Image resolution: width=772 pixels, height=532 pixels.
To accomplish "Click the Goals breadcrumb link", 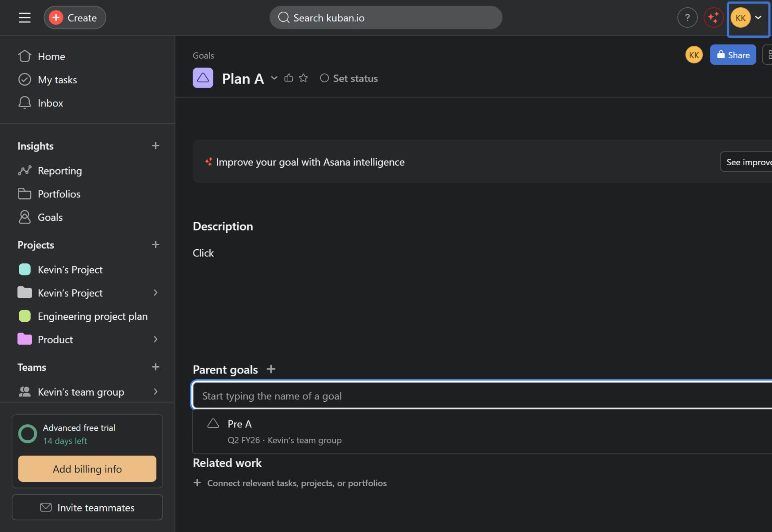I will click(203, 55).
